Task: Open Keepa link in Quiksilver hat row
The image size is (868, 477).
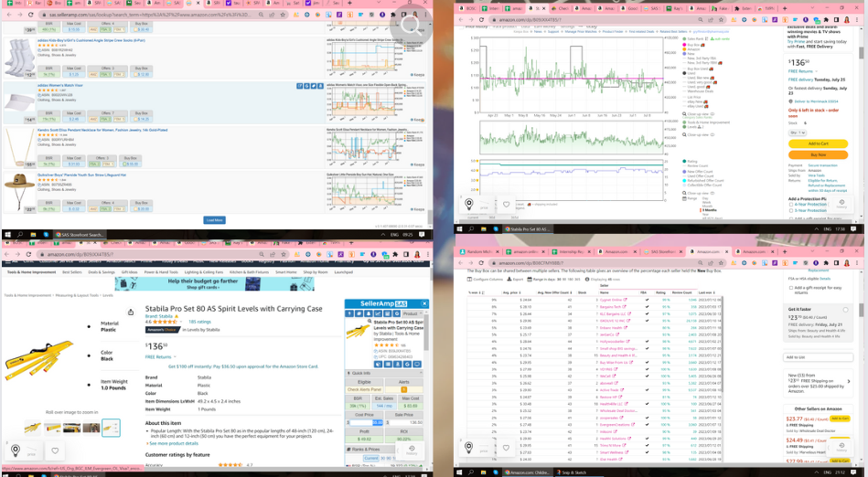Action: click(419, 209)
